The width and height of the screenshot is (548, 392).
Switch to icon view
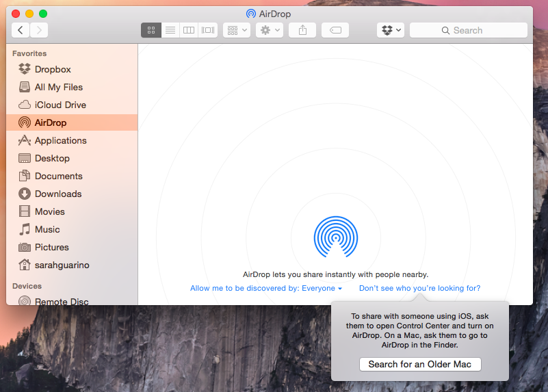point(151,30)
